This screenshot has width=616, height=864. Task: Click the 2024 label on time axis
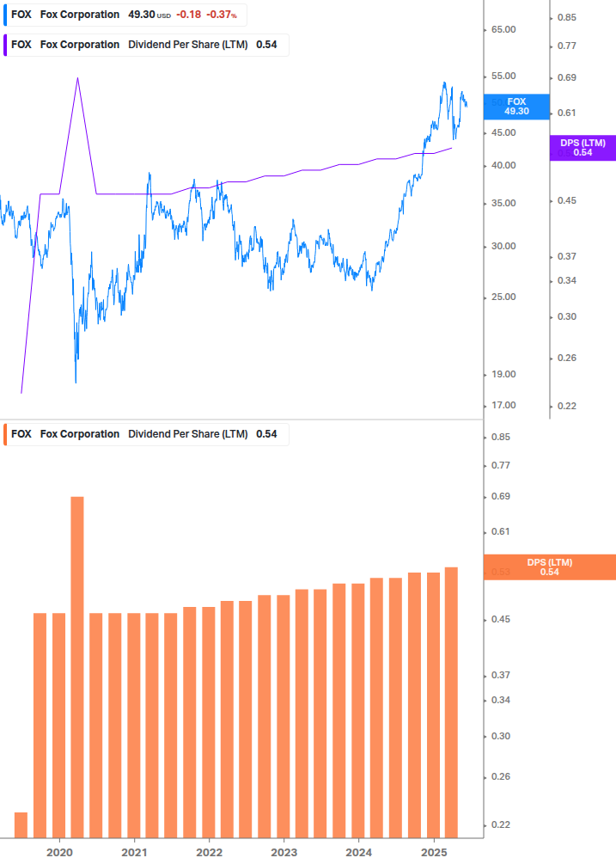(x=359, y=853)
